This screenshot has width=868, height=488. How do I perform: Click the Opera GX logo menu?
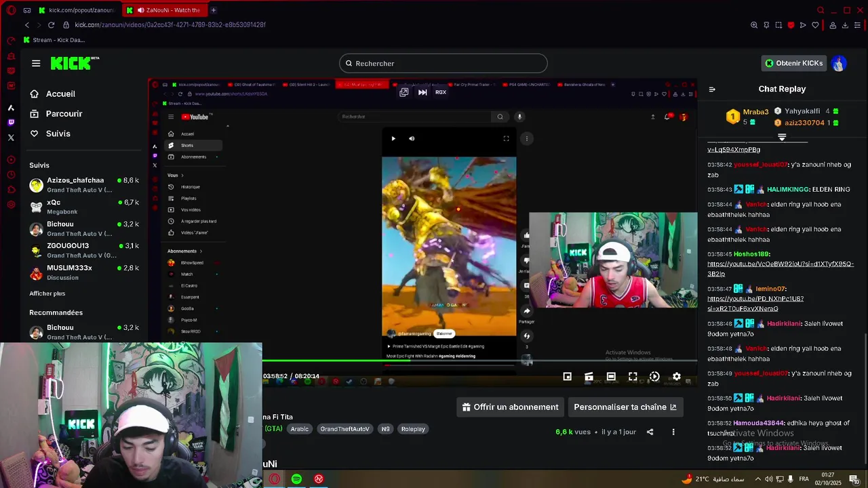point(11,10)
